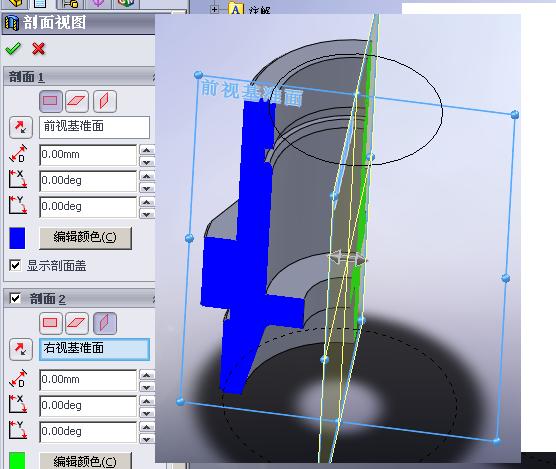The height and width of the screenshot is (469, 556).
Task: Click 前视基准面 reference field in Section 1
Action: pos(94,127)
